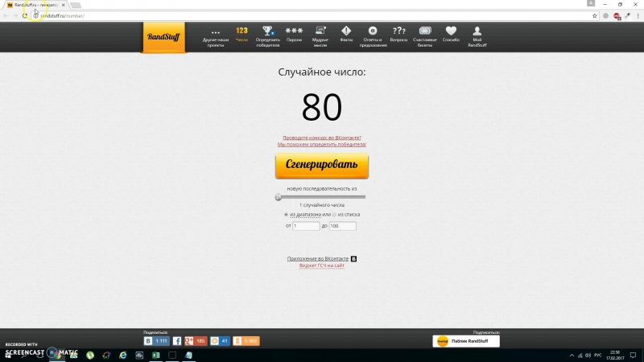This screenshot has height=362, width=644.
Task: Click the 'до' maximum value field
Action: point(342,226)
